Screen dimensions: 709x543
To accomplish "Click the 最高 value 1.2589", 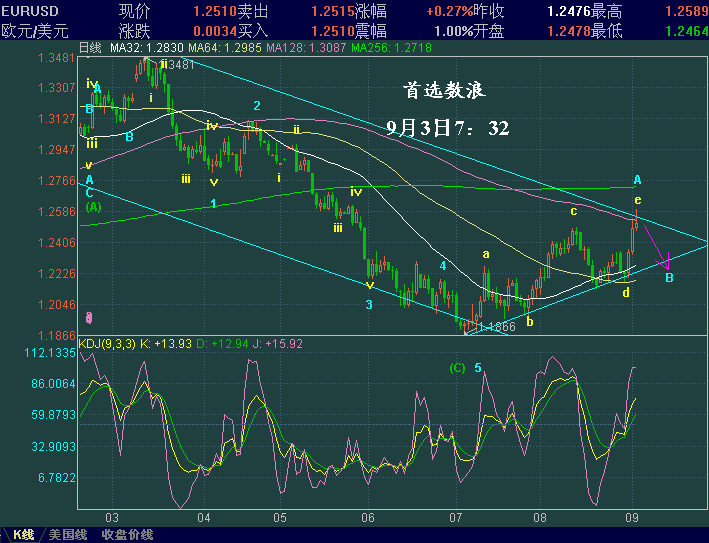I will [687, 11].
